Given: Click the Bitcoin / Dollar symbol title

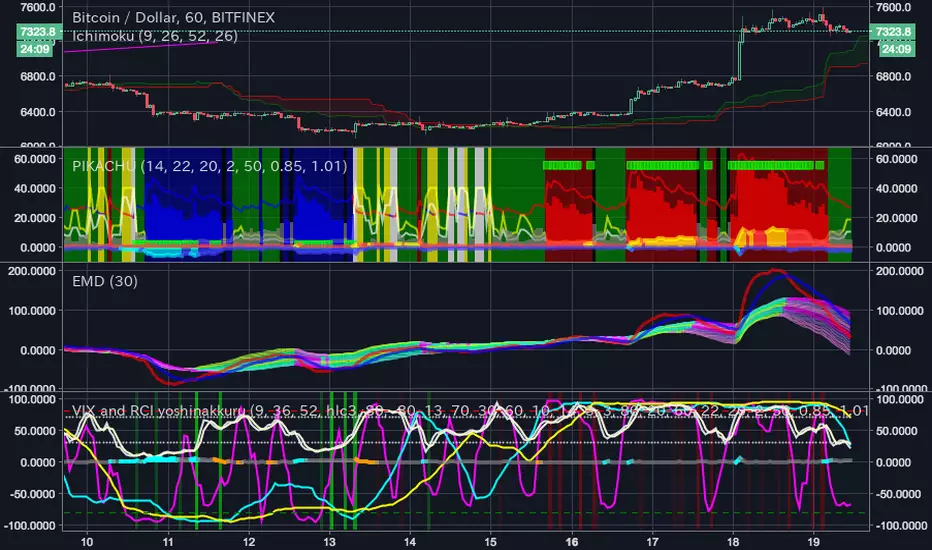Looking at the screenshot, I should point(174,18).
